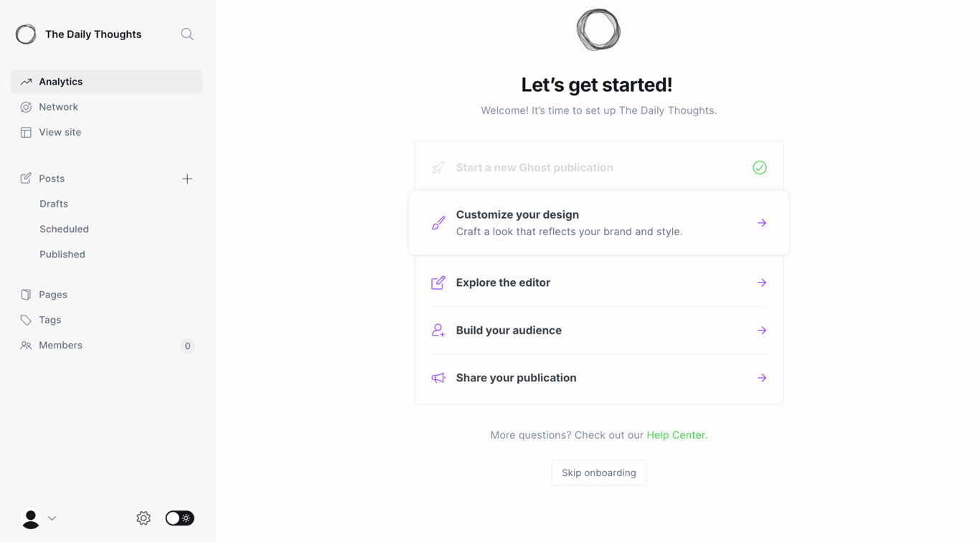Click the Analytics trending-arrow icon
The height and width of the screenshot is (542, 980).
25,81
